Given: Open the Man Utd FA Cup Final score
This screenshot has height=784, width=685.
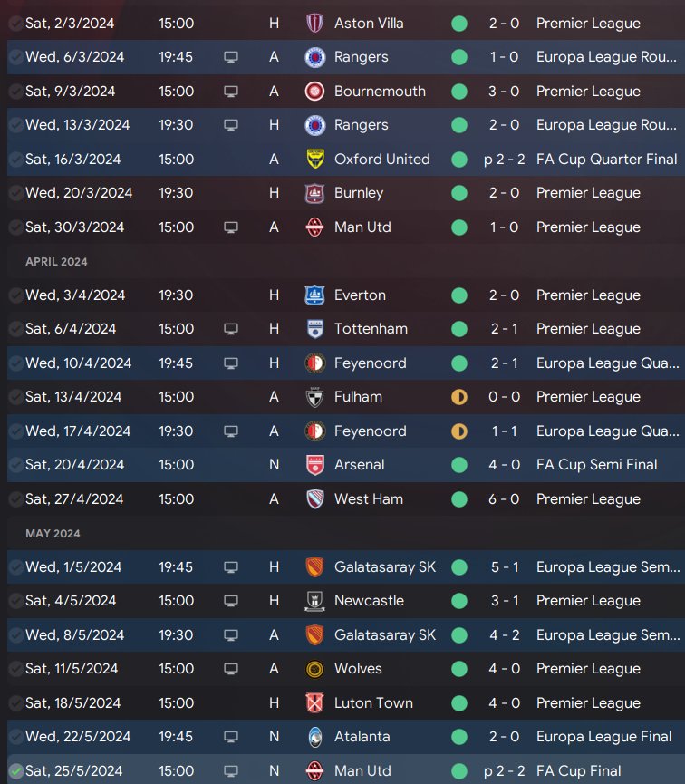Looking at the screenshot, I should 505,771.
